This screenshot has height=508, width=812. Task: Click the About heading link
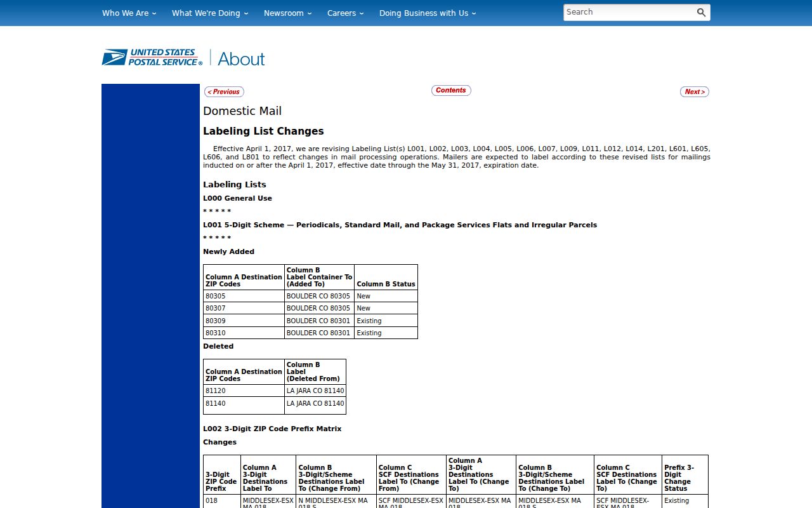pyautogui.click(x=241, y=59)
